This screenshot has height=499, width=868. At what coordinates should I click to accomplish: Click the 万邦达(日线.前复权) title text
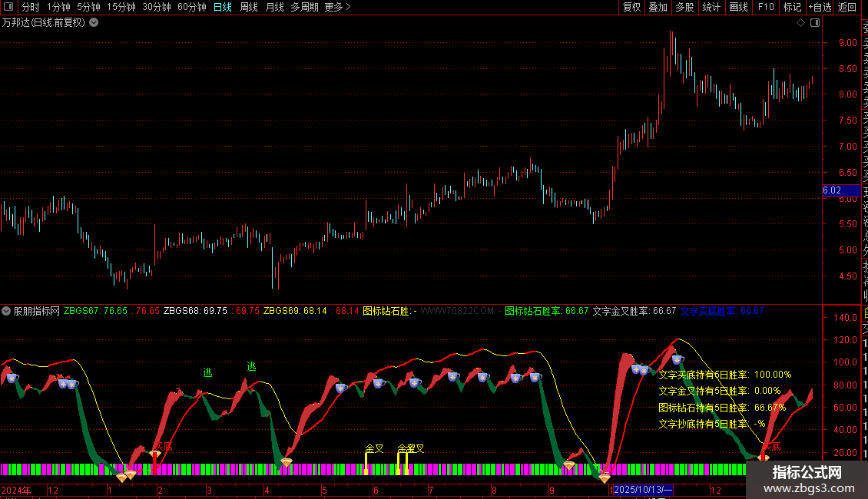tap(44, 23)
